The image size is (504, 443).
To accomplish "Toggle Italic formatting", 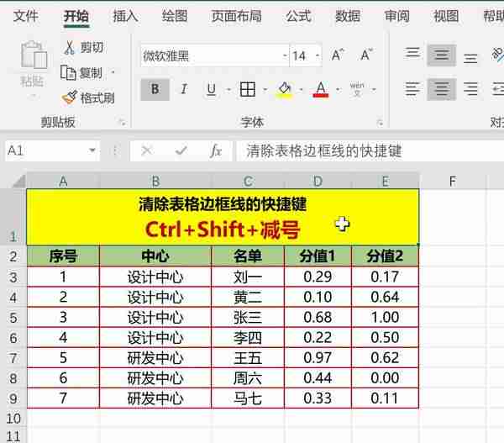I will coord(184,89).
